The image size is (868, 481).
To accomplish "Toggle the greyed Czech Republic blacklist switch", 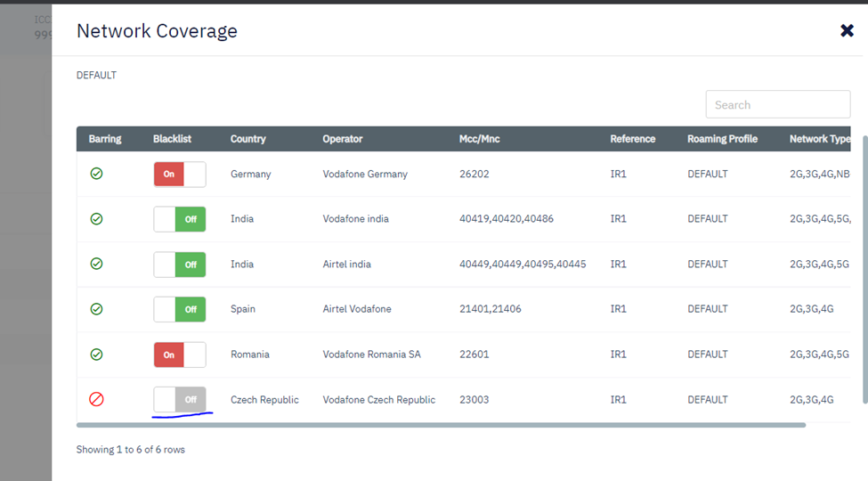I will pos(180,400).
